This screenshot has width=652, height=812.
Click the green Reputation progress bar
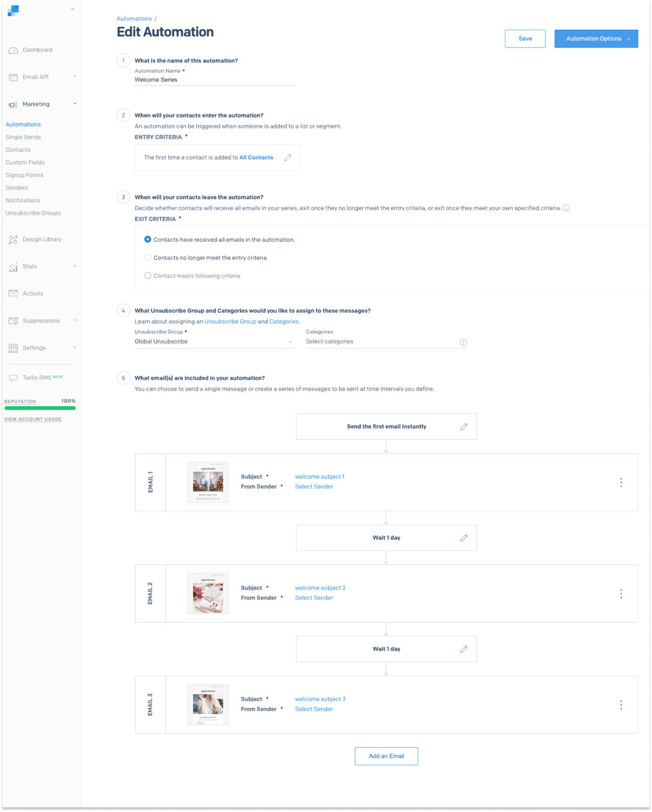tap(39, 407)
